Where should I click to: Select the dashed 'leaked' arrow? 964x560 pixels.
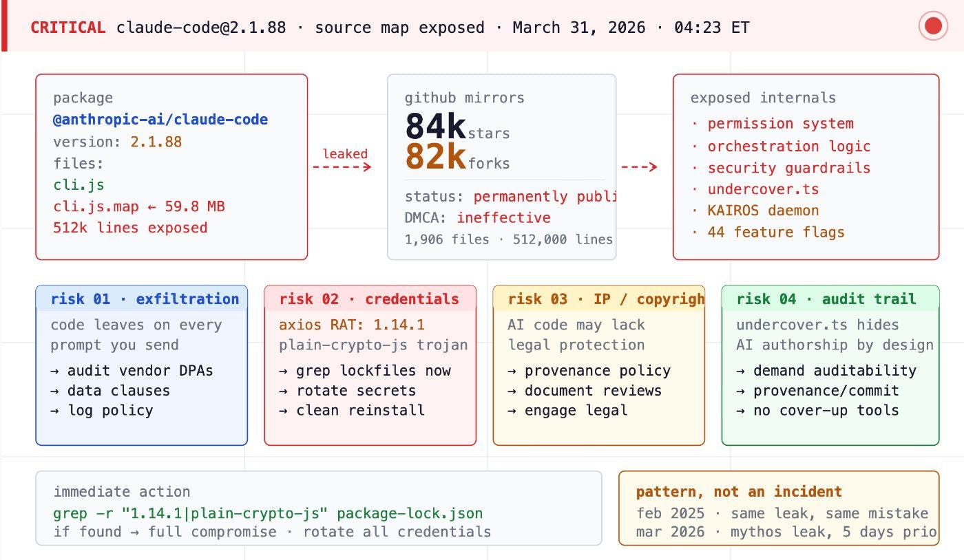tap(344, 160)
